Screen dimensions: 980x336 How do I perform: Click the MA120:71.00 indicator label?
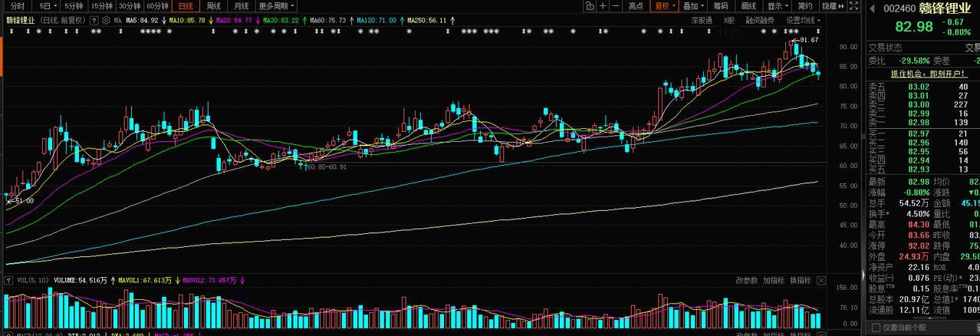377,21
